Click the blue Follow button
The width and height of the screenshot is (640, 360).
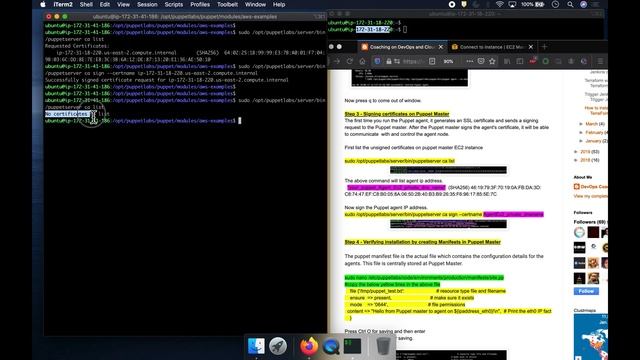[x=586, y=291]
